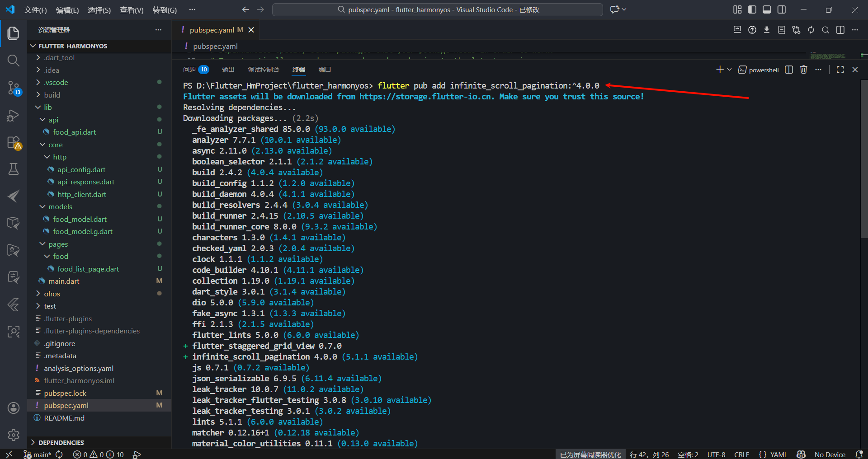Viewport: 868px width, 459px height.
Task: Open the Run and Debug view
Action: point(14,116)
